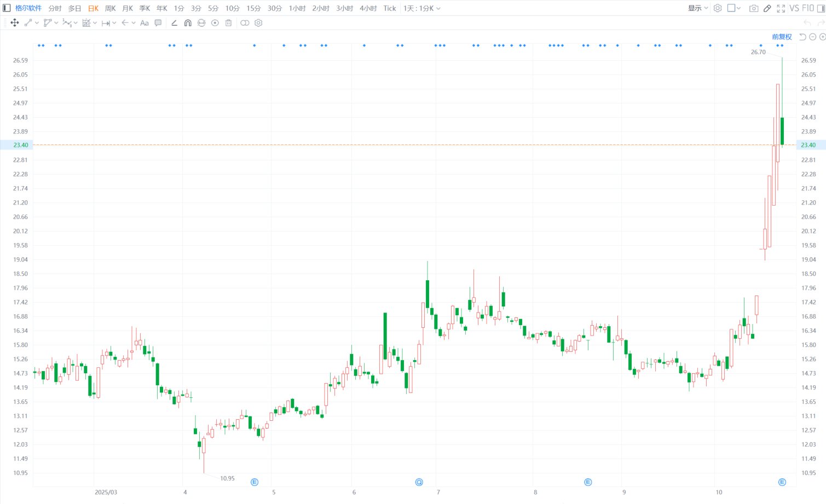Expand the 显示 display dropdown
Screen dimensions: 826x504
698,8
